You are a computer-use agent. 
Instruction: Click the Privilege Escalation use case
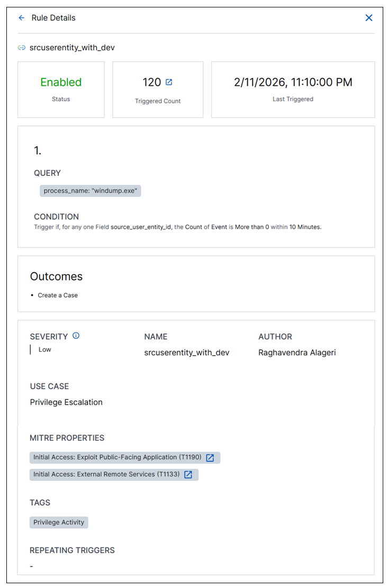click(x=66, y=402)
